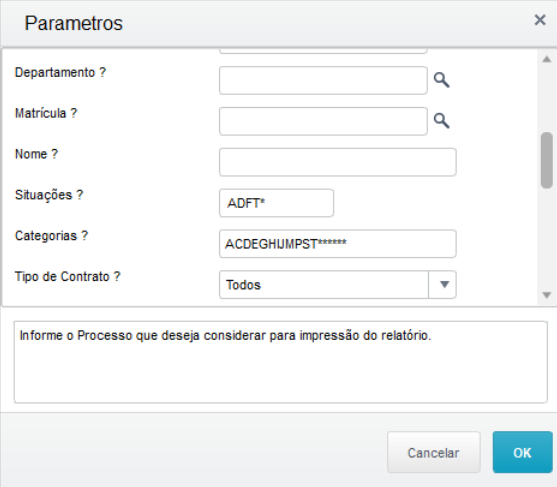Focus the Departamento input field
The height and width of the screenshot is (487, 557).
pyautogui.click(x=323, y=80)
